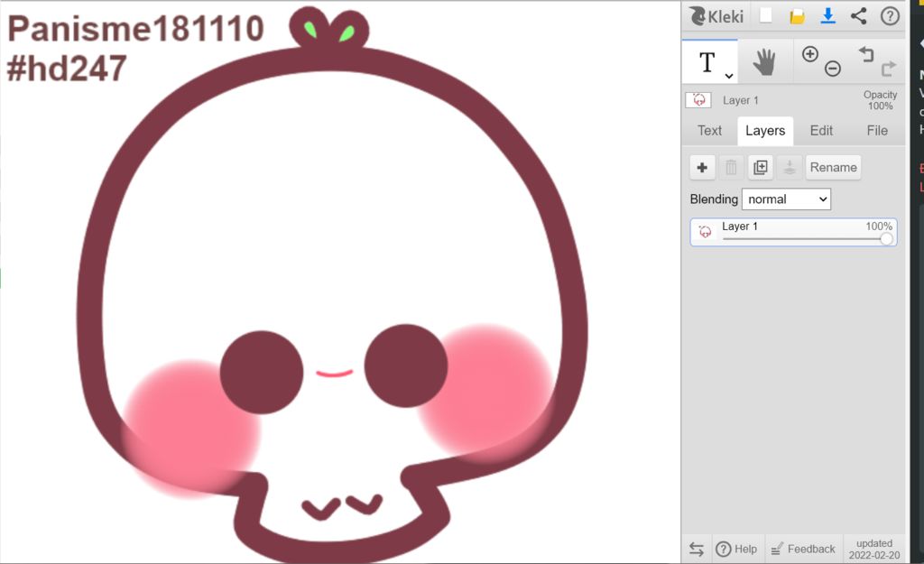Select the Text tool
Viewport: 924px width, 564px height.
[707, 62]
